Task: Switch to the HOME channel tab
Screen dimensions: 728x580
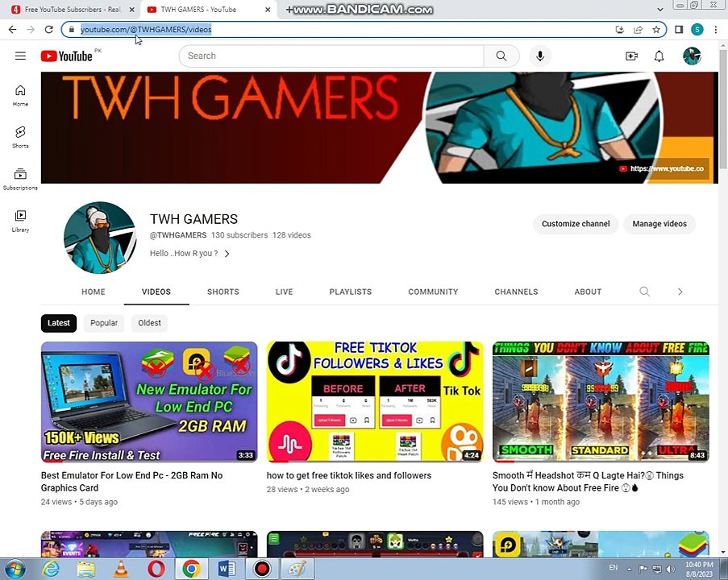Action: [94, 292]
